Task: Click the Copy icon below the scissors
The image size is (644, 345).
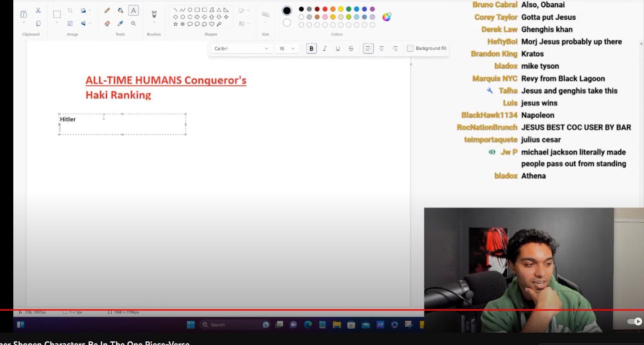Action: [x=38, y=23]
